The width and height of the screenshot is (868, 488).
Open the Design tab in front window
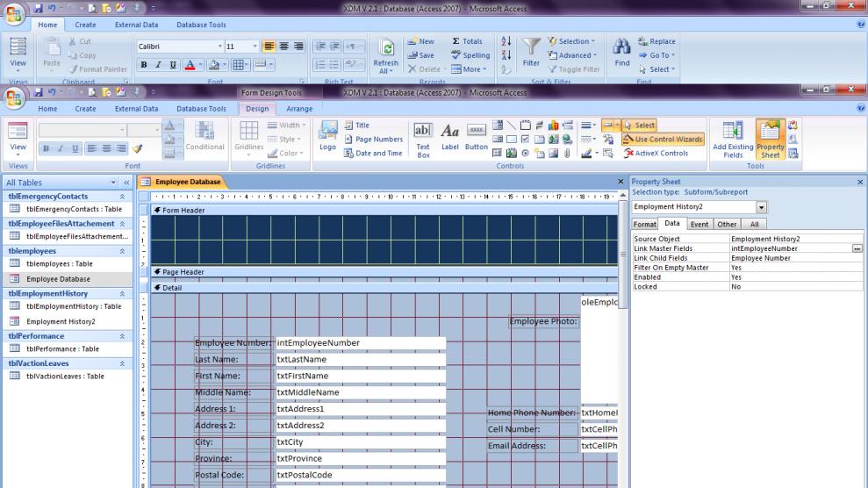coord(257,109)
